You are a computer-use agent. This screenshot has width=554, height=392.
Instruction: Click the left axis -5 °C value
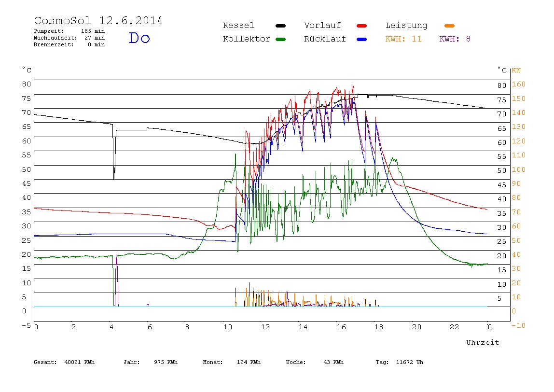(27, 325)
